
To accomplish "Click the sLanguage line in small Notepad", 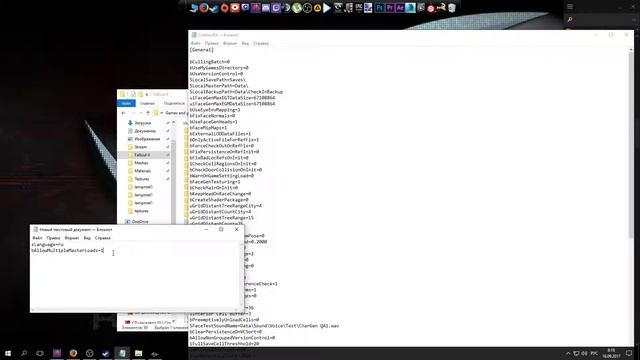I will (x=47, y=244).
